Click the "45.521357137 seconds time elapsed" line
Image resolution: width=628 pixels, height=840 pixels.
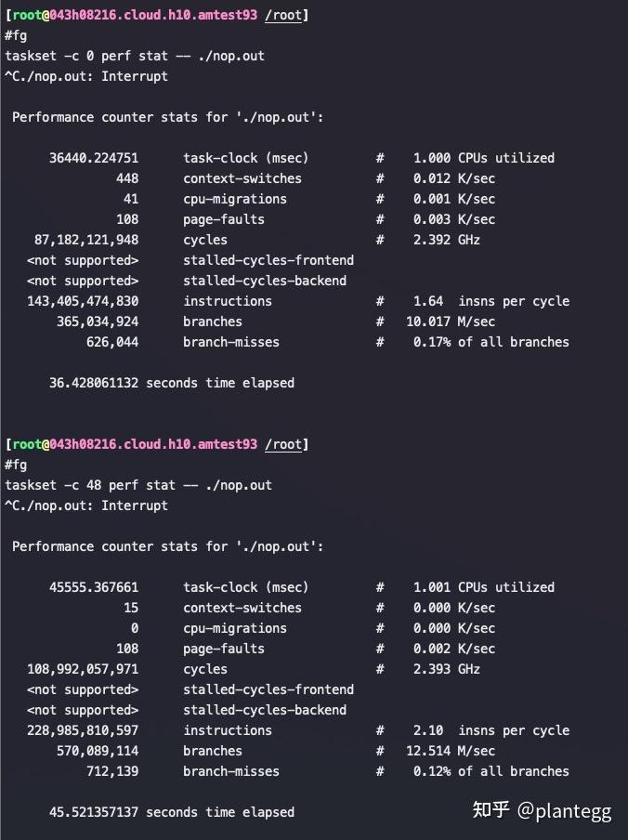(172, 812)
